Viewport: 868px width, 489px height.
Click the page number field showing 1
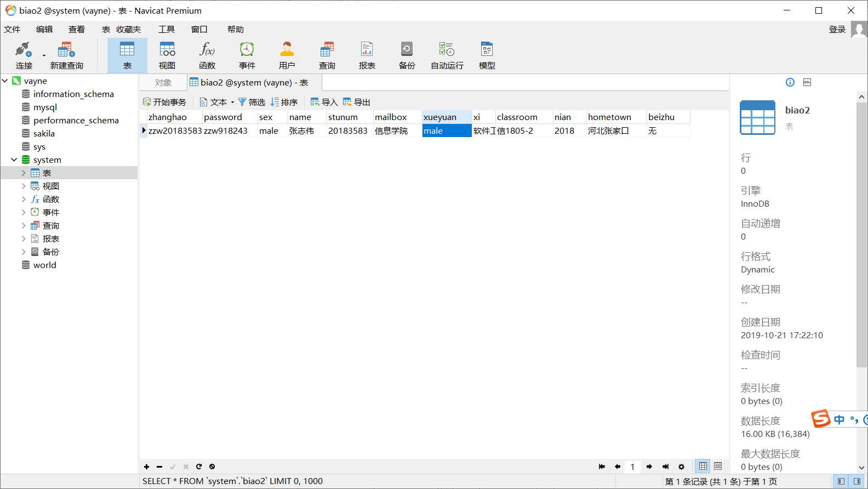click(x=632, y=467)
